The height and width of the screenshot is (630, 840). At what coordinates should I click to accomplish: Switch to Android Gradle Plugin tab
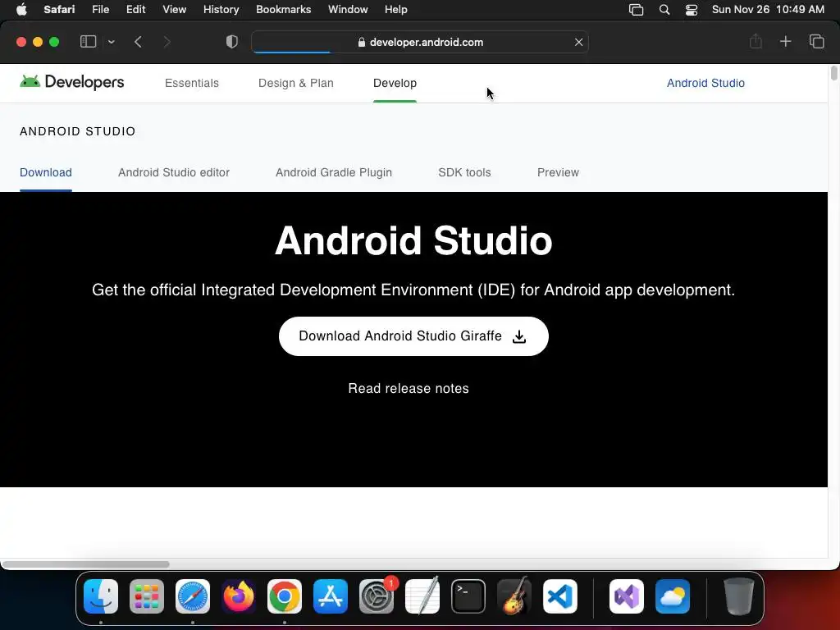pos(334,172)
